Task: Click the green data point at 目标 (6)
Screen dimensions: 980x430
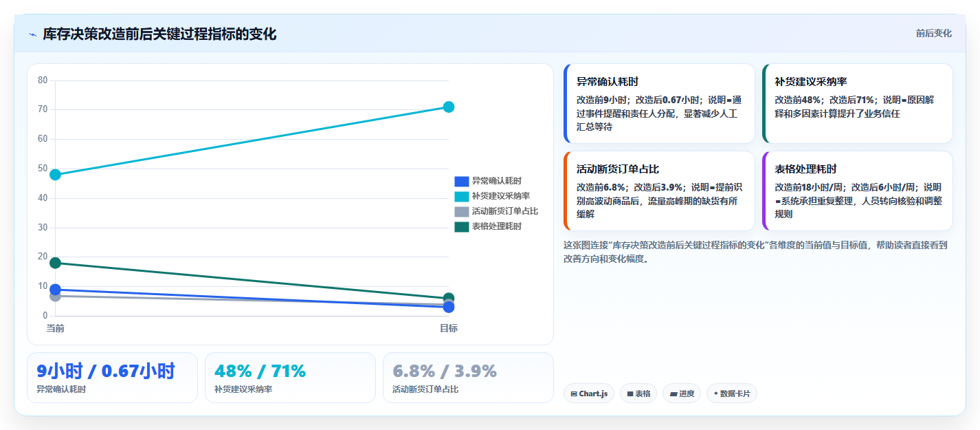Action: [449, 299]
